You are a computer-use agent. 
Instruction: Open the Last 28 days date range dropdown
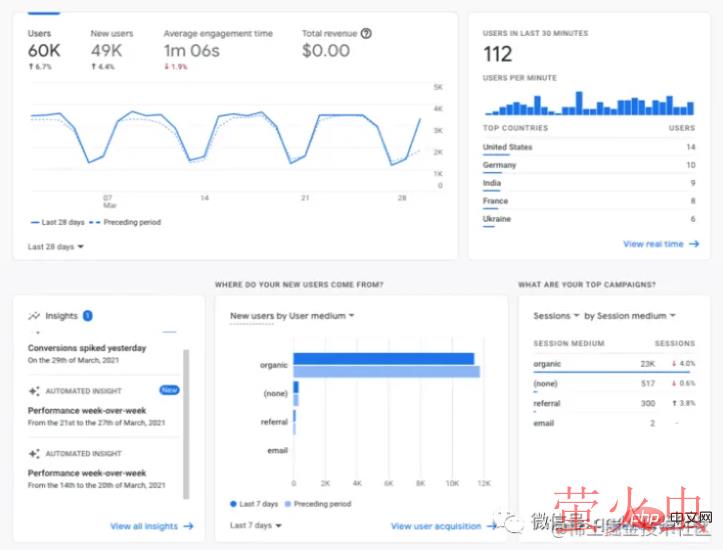[x=56, y=247]
